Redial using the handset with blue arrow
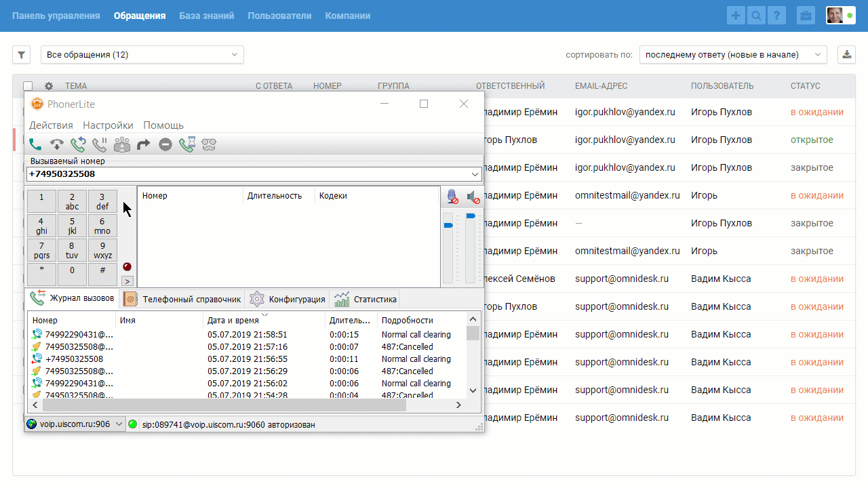The height and width of the screenshot is (488, 868). [78, 144]
